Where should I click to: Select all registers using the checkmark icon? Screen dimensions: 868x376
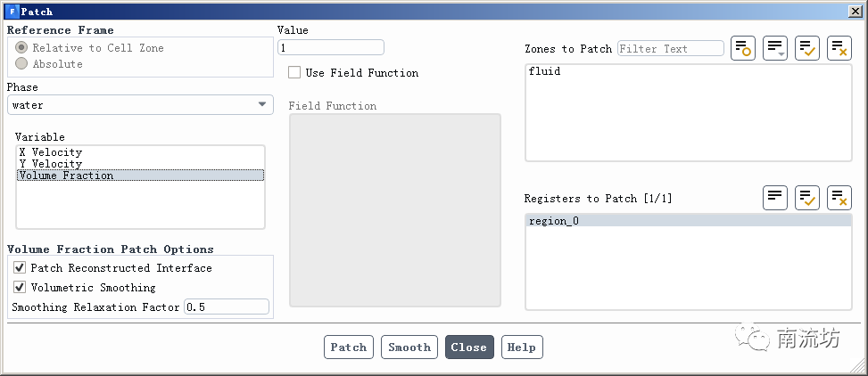[x=807, y=198]
